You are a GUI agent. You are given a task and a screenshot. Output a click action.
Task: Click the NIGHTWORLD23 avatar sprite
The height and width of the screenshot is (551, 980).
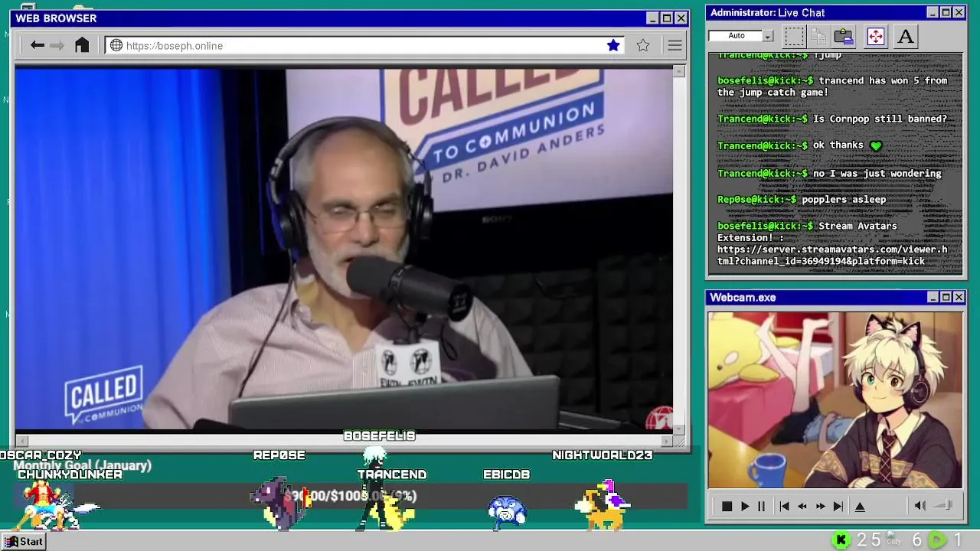pyautogui.click(x=603, y=505)
